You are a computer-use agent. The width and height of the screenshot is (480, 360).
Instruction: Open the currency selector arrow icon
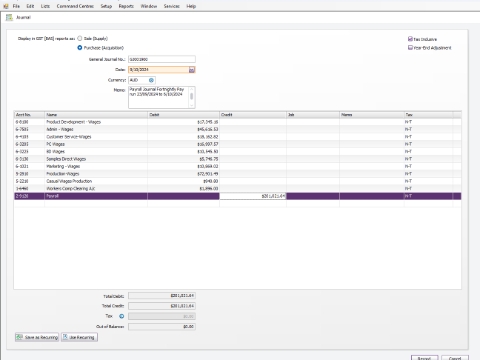(x=151, y=80)
